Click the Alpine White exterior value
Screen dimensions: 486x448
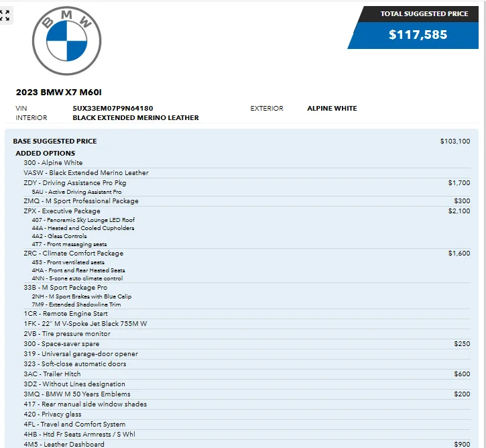pyautogui.click(x=332, y=108)
